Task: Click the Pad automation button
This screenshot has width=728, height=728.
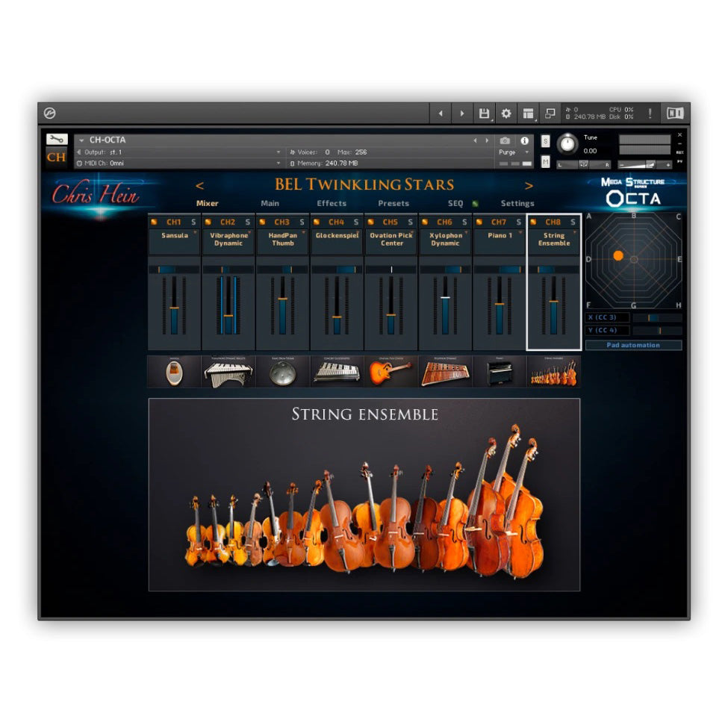Action: [x=633, y=345]
